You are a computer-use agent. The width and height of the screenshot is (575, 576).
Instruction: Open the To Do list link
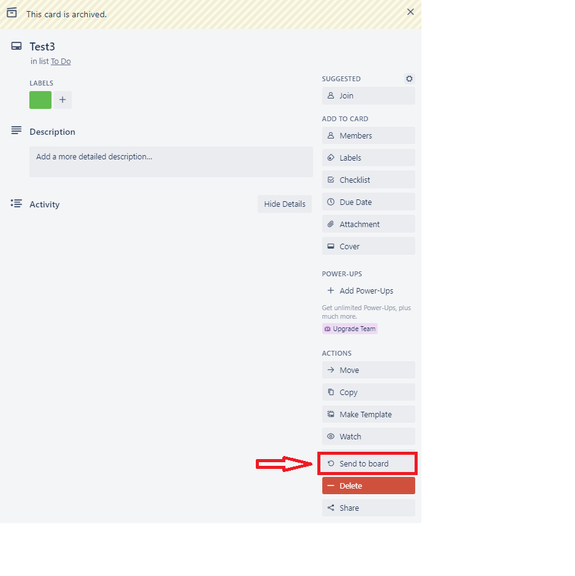point(61,61)
